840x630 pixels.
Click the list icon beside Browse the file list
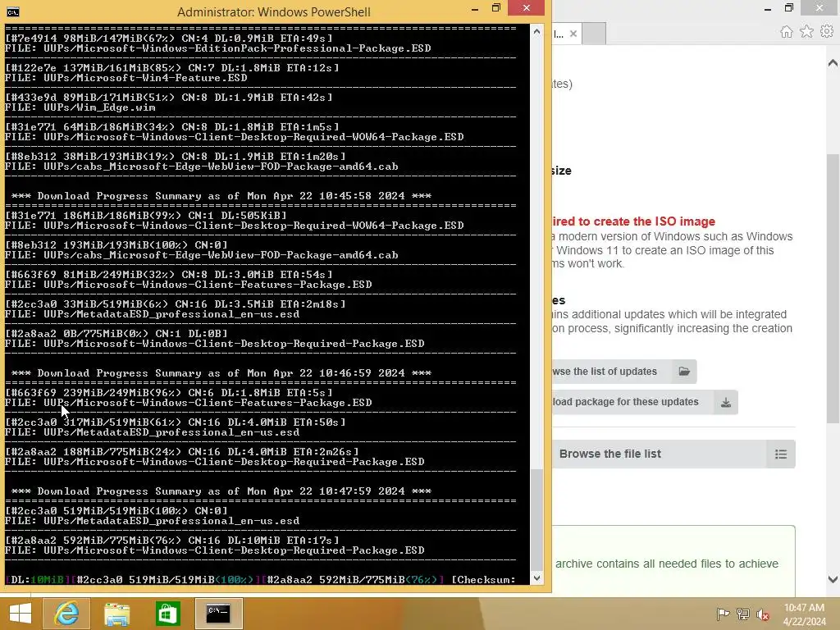coord(781,454)
